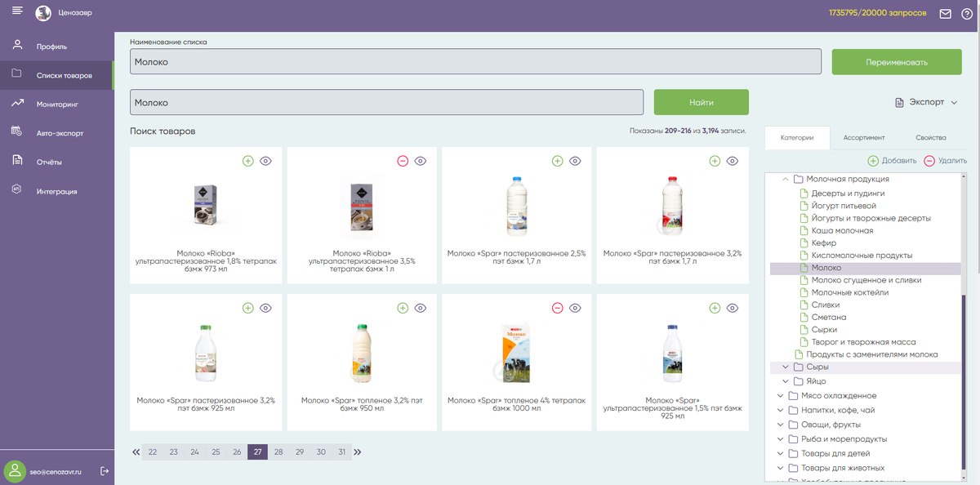980x485 pixels.
Task: Remove Spar топленое 4% 1000 мл with minus icon
Action: pyautogui.click(x=558, y=308)
